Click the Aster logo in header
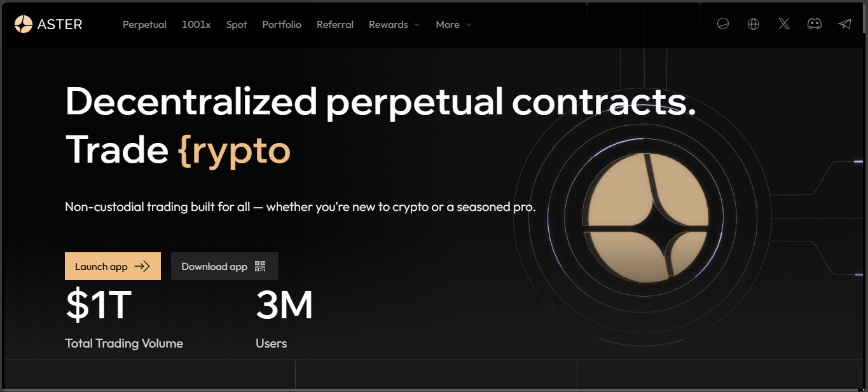The image size is (868, 392). pyautogui.click(x=48, y=25)
